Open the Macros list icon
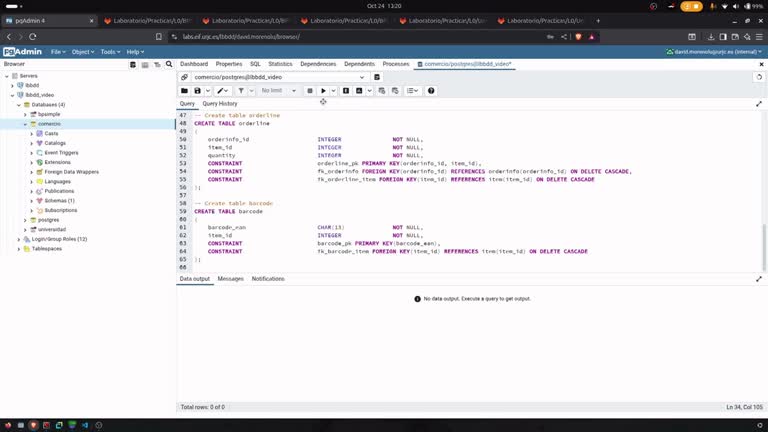Screen dimensions: 768x432 (x=412, y=91)
